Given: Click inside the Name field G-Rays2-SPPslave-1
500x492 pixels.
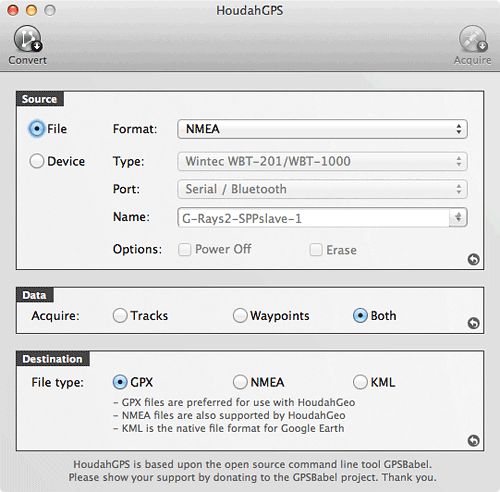Looking at the screenshot, I should click(313, 218).
